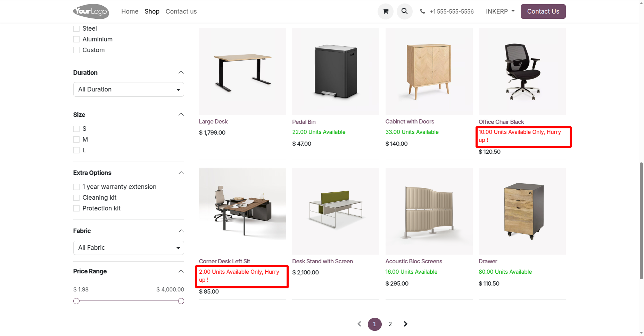Open Contact us in navigation
This screenshot has width=644, height=336.
pyautogui.click(x=181, y=11)
